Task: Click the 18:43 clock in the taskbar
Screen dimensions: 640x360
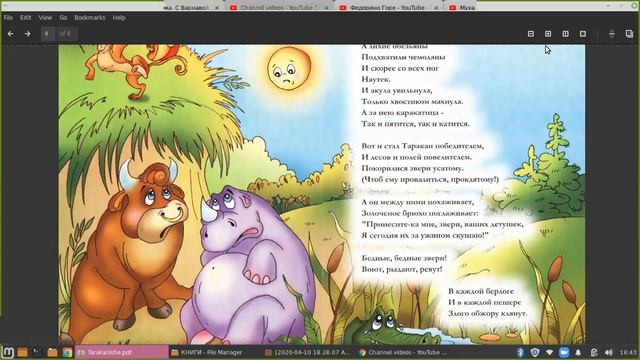Action: (x=628, y=352)
